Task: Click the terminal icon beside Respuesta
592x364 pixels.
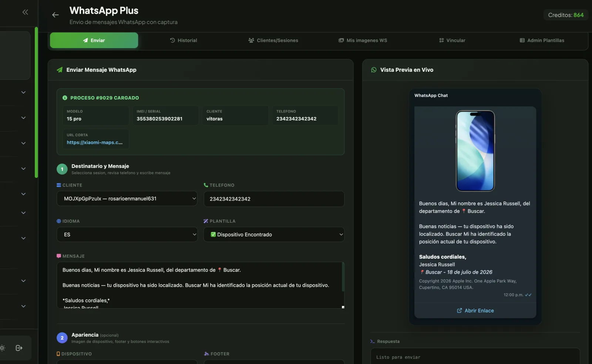Action: (x=373, y=341)
